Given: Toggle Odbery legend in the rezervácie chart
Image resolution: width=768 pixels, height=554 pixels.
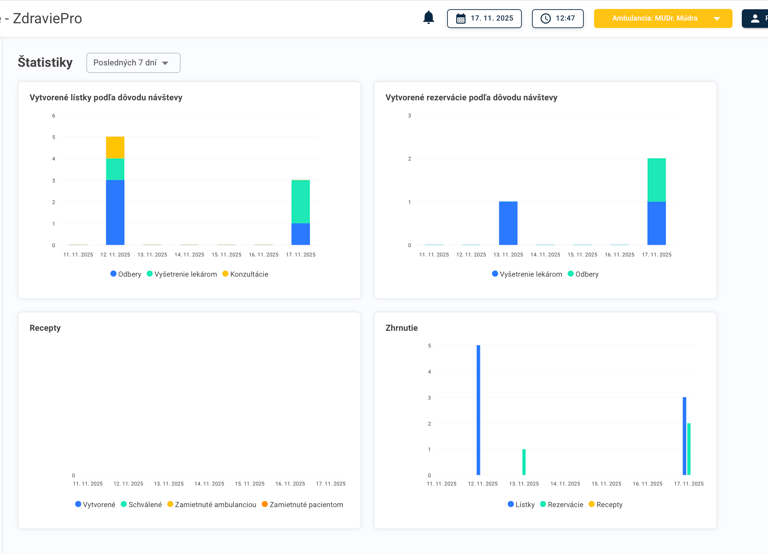Looking at the screenshot, I should tap(583, 274).
